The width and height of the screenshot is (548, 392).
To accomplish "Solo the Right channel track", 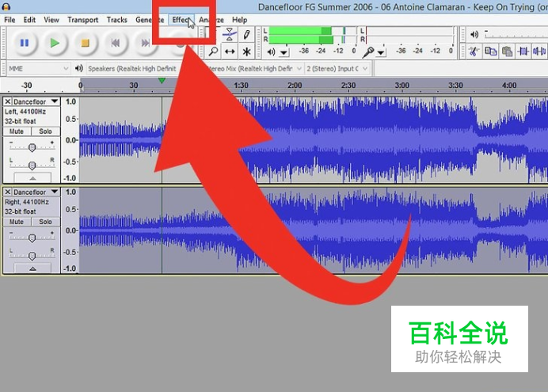I will click(45, 222).
